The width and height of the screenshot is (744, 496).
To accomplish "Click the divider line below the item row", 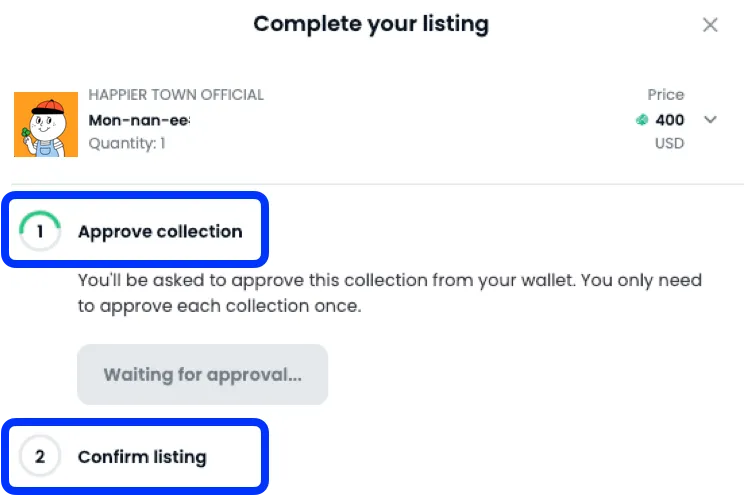I will 372,184.
